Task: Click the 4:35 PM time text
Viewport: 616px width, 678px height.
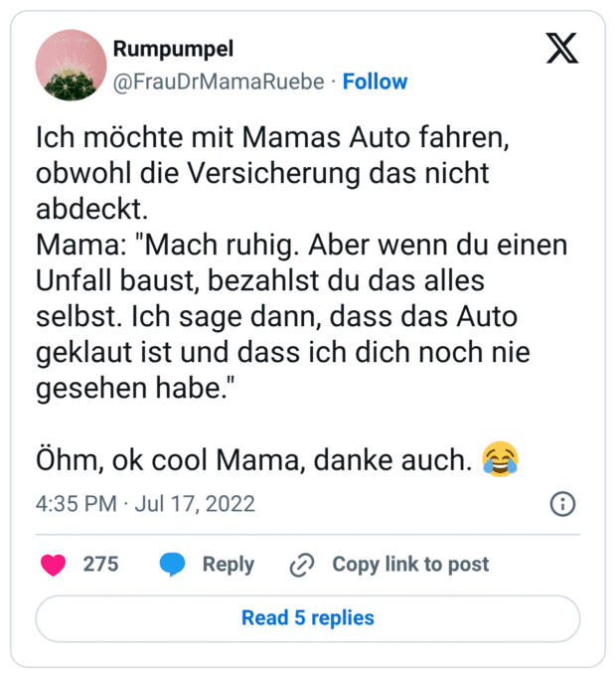Action: pyautogui.click(x=76, y=504)
